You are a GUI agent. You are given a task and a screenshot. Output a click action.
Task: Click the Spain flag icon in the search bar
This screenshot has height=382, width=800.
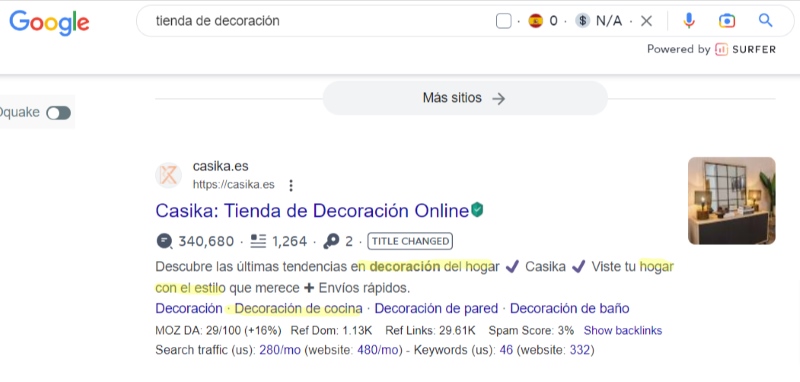[535, 21]
